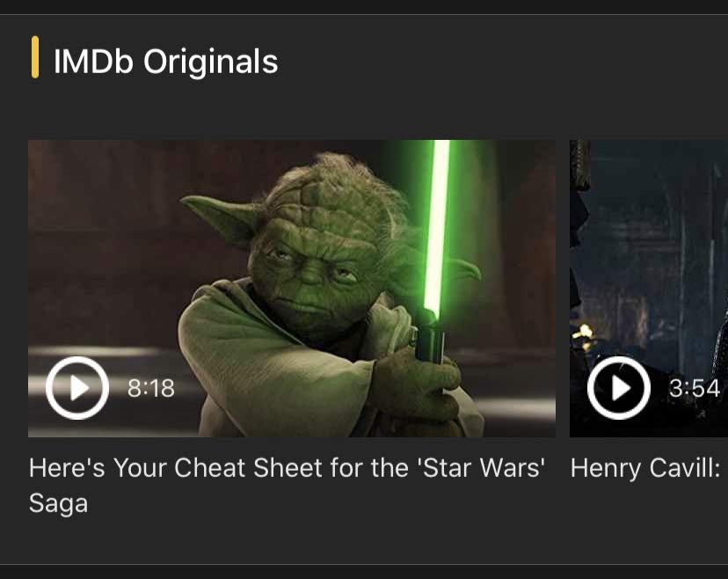Play the Star Wars cheat sheet video

tap(77, 387)
